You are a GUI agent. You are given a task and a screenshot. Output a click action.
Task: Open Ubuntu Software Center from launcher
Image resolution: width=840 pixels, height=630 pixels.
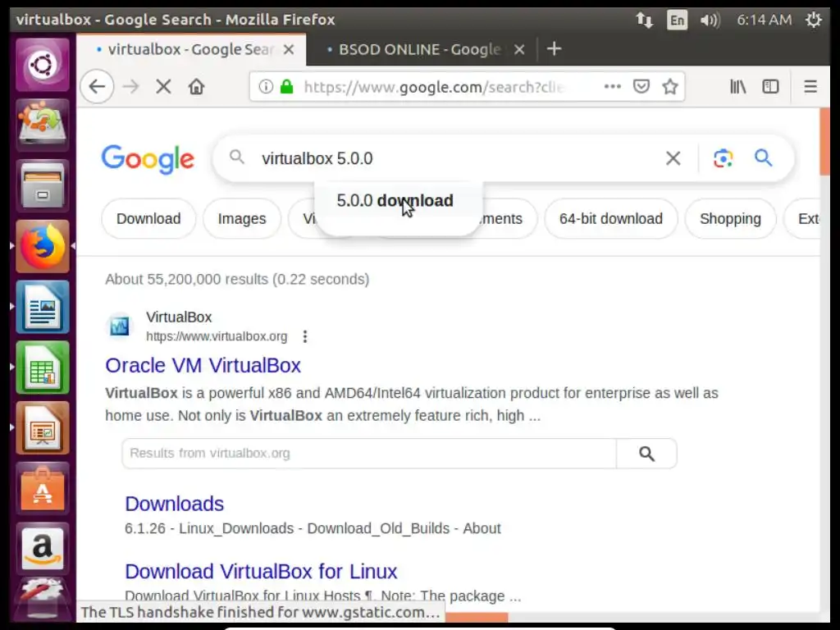(x=43, y=489)
